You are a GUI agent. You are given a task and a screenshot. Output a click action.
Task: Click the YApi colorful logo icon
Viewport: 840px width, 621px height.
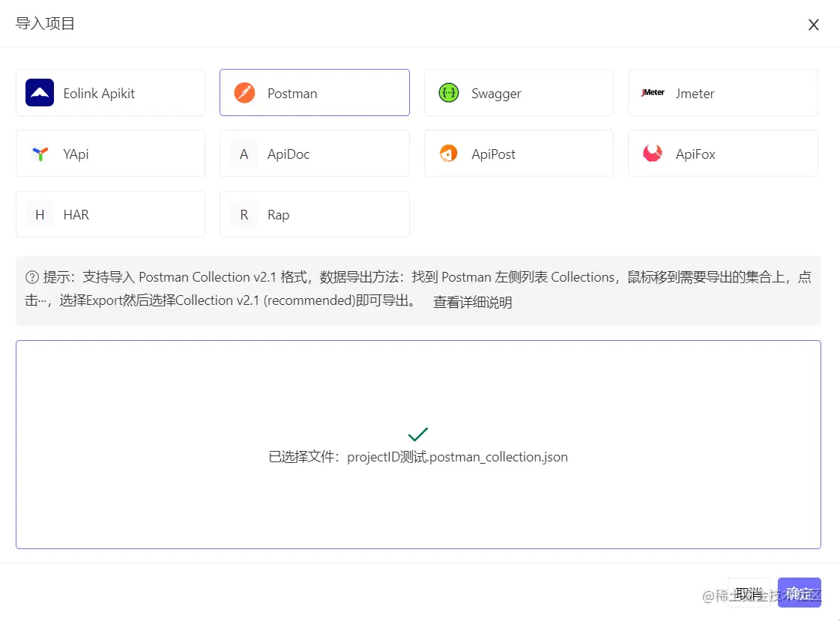point(40,154)
